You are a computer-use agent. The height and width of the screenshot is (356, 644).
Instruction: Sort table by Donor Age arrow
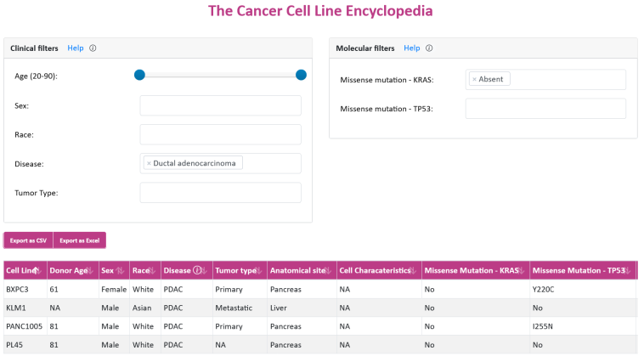click(x=89, y=271)
